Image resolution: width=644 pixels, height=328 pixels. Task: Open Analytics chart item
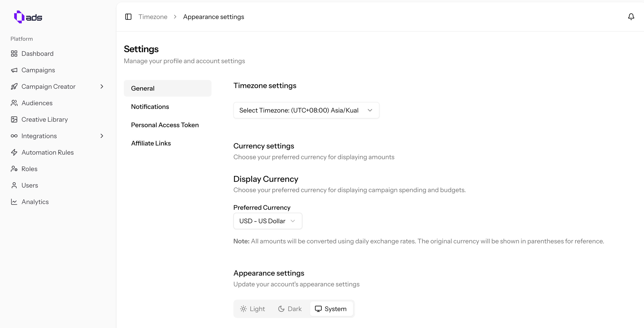[35, 202]
